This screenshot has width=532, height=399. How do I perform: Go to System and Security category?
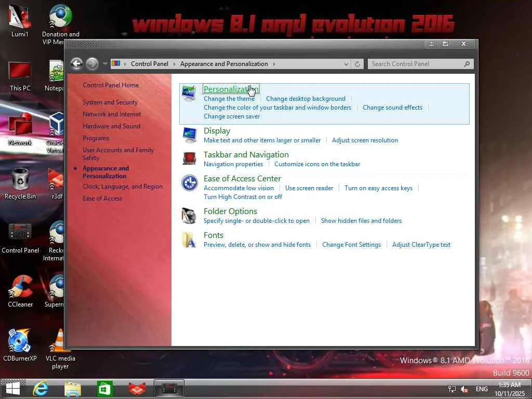click(x=110, y=102)
